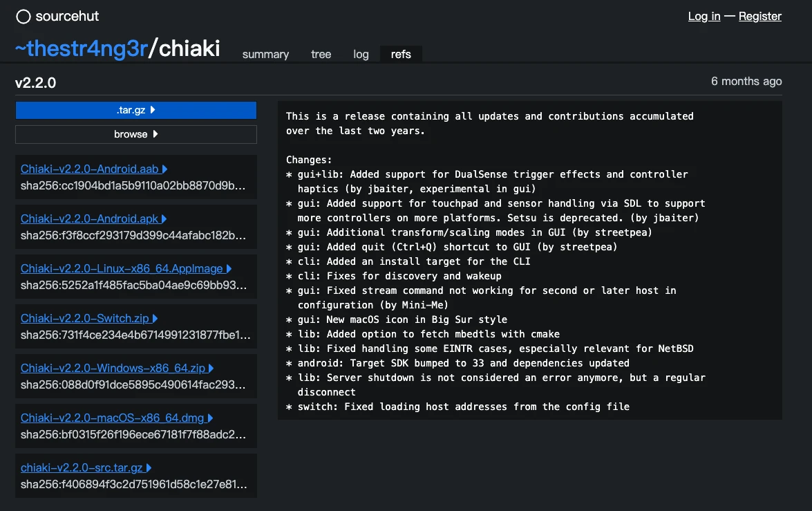Click the arrow icon beside the Linux AppImage
This screenshot has width=812, height=511.
click(x=229, y=269)
